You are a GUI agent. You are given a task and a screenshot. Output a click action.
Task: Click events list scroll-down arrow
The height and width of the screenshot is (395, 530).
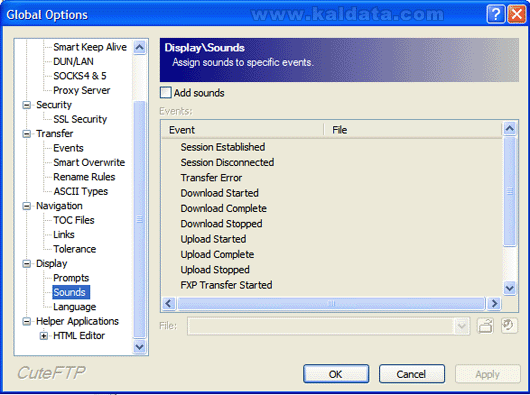point(510,288)
